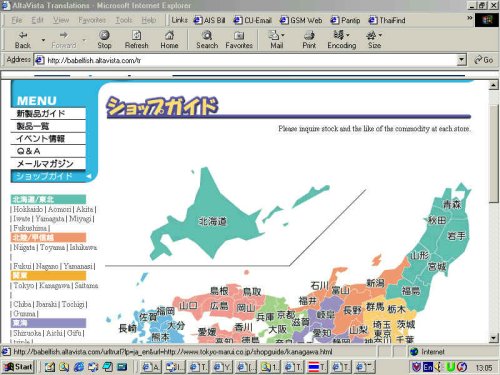Viewport: 500px width, 375px height.
Task: Click the ThaiFind link in Links bar
Action: click(x=388, y=20)
